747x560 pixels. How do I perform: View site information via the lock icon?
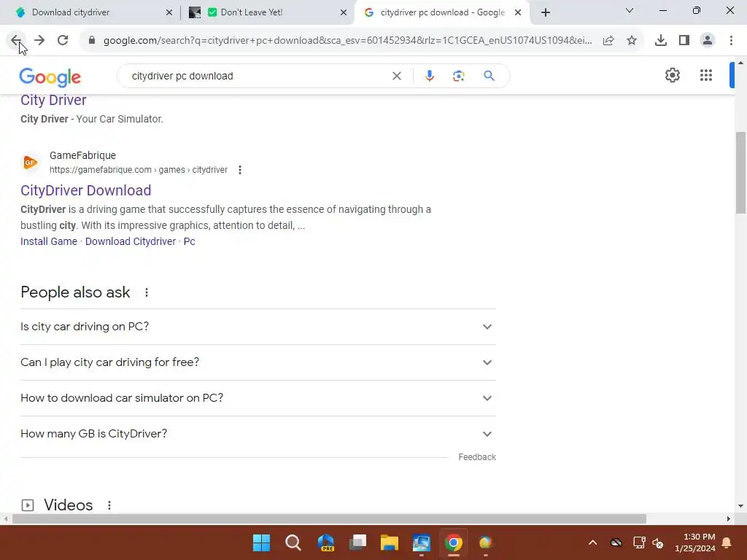click(92, 41)
